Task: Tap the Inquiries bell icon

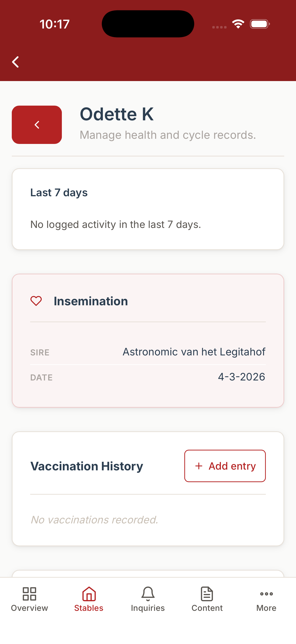Action: point(148,594)
